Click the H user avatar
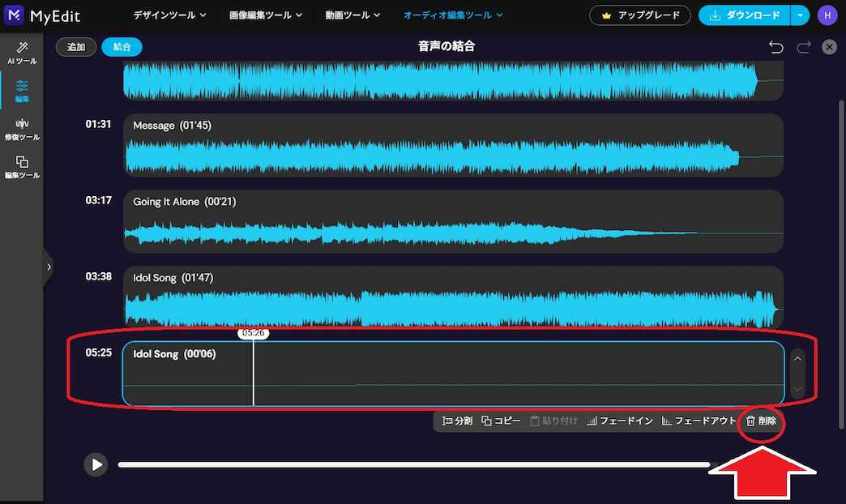846x504 pixels. (827, 15)
